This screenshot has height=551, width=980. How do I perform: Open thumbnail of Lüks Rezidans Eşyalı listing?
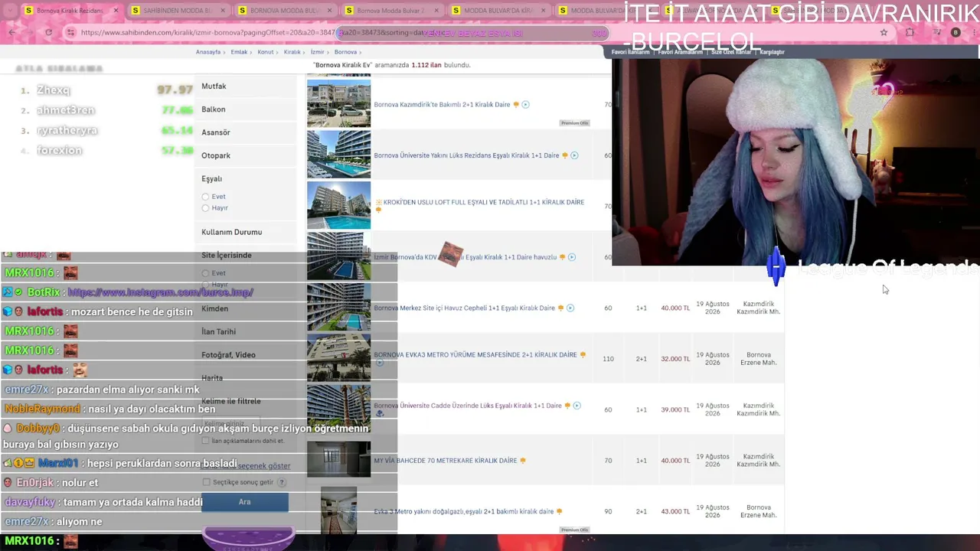click(x=338, y=155)
